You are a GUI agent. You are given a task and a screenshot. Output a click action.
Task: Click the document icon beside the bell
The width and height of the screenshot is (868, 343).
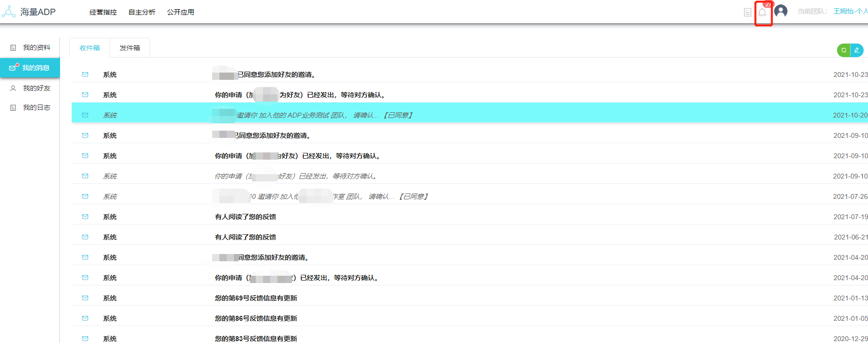click(747, 13)
